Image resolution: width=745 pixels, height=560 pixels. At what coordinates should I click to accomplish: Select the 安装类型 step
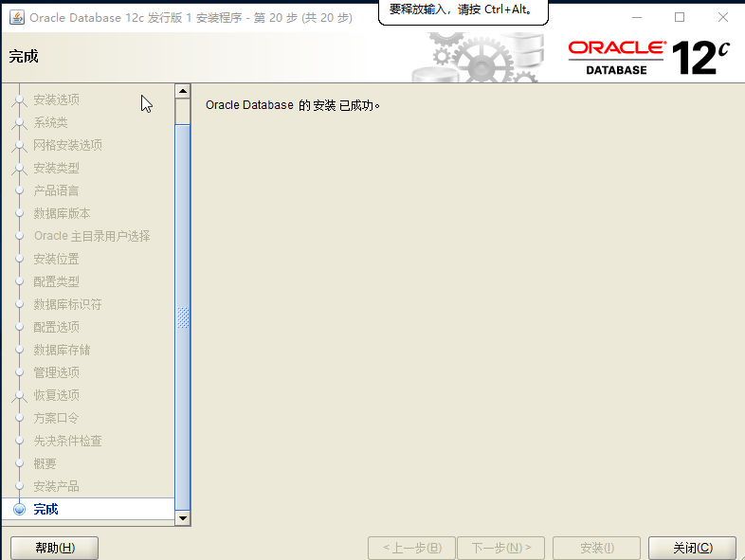pos(56,168)
